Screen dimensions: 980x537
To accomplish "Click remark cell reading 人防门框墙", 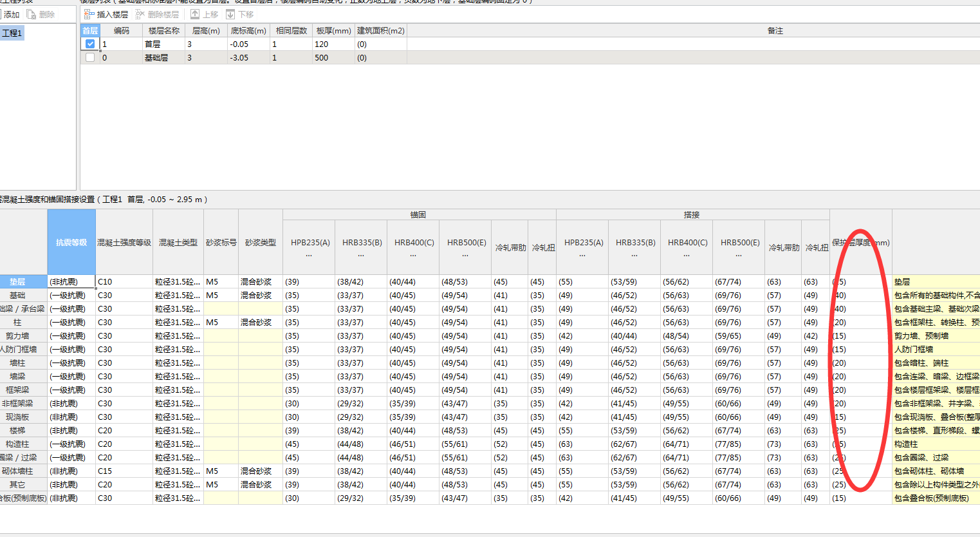I will coord(936,349).
